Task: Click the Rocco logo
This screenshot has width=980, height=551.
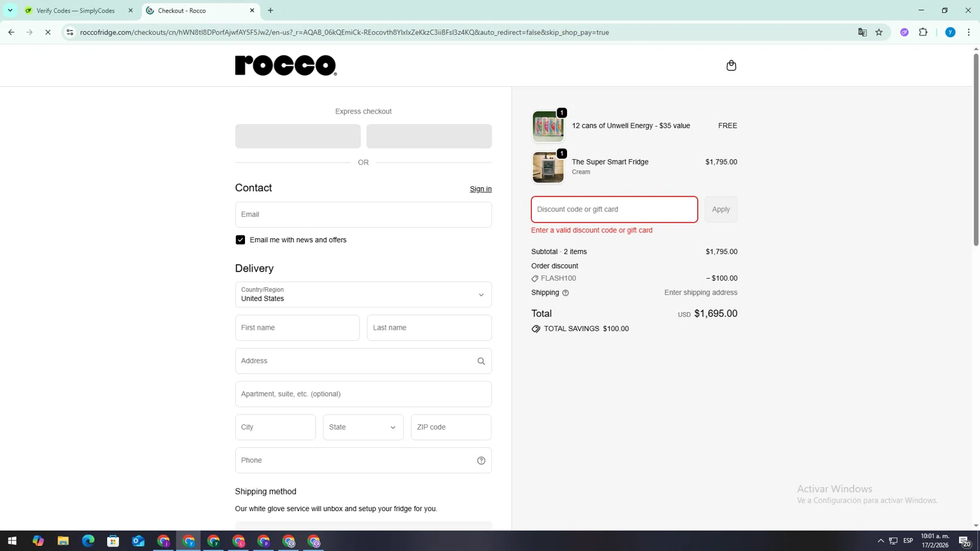Action: point(286,65)
